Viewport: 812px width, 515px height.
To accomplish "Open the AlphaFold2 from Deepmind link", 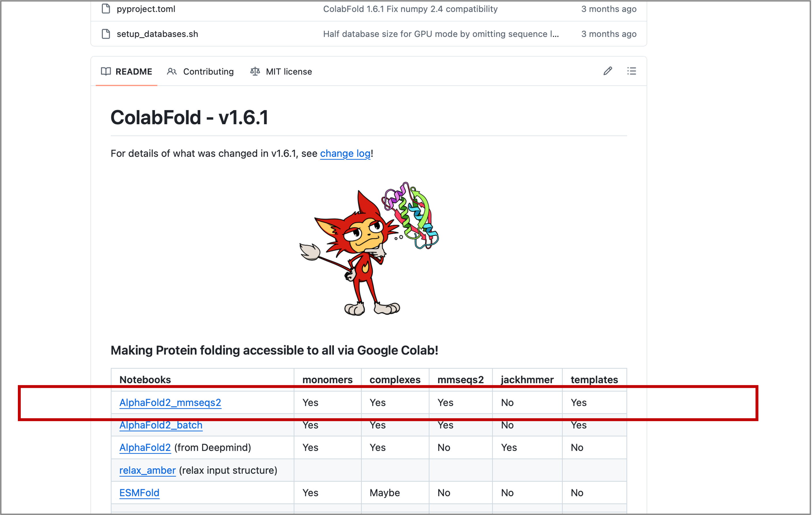I will click(x=145, y=448).
